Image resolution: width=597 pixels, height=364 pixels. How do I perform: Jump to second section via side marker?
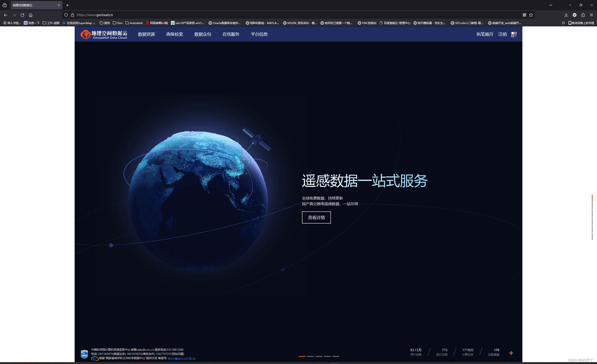pyautogui.click(x=592, y=206)
